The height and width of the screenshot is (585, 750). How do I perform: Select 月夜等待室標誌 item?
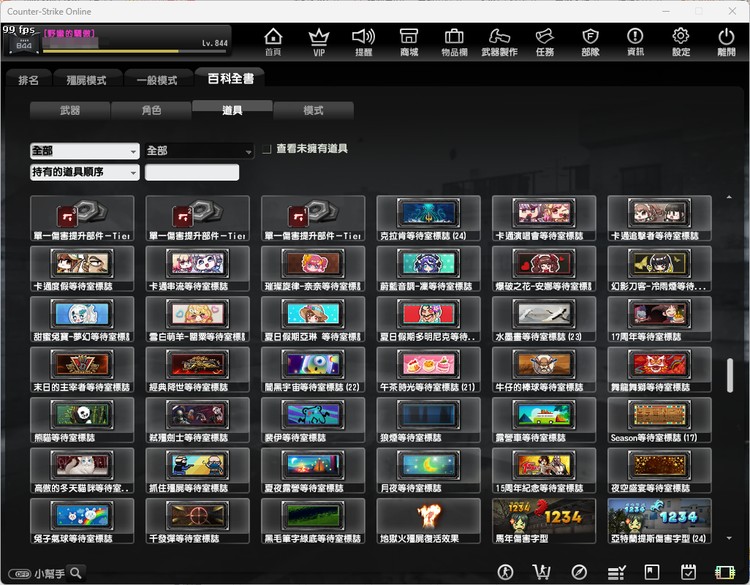tap(429, 471)
